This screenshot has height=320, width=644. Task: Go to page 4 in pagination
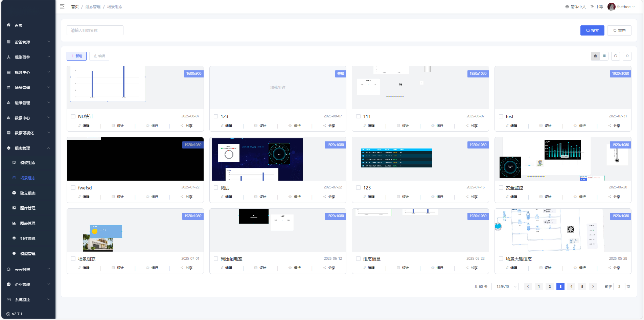pyautogui.click(x=571, y=287)
